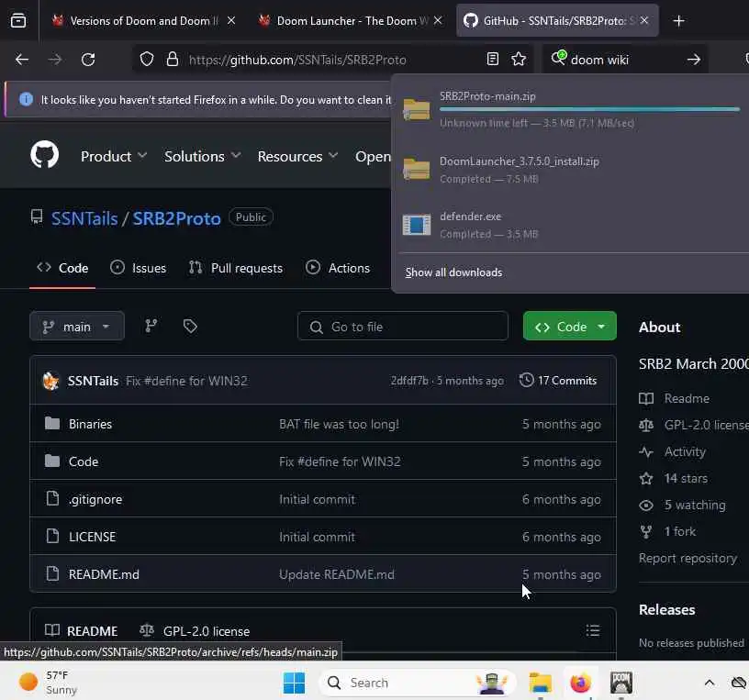Viewport: 749px width, 700px height.
Task: Open the README.md file
Action: click(104, 574)
